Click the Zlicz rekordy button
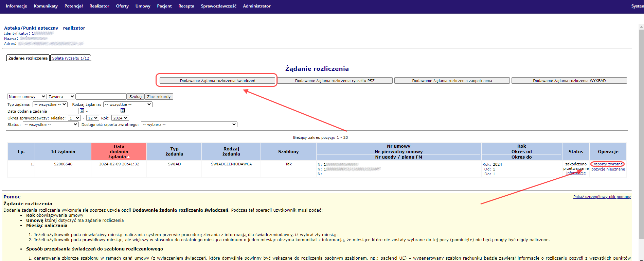Viewport: 644px width, 261px height. 159,97
